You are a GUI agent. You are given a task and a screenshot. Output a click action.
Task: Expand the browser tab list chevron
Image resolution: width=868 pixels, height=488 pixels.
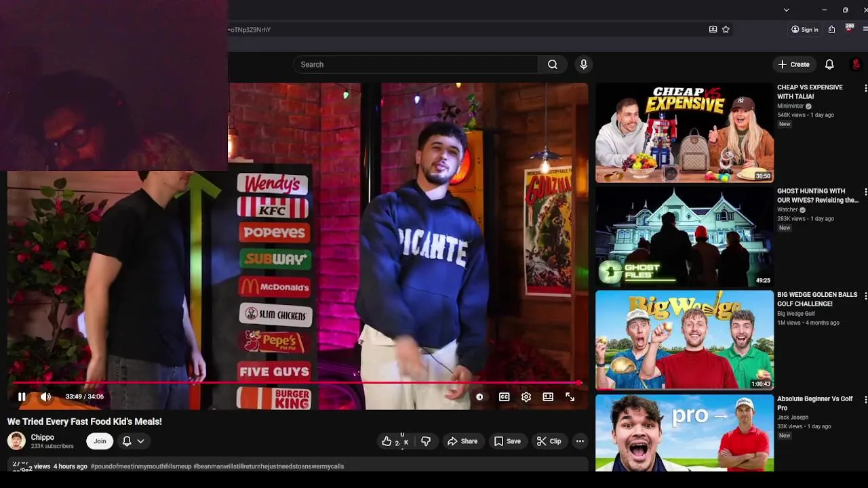tap(786, 10)
